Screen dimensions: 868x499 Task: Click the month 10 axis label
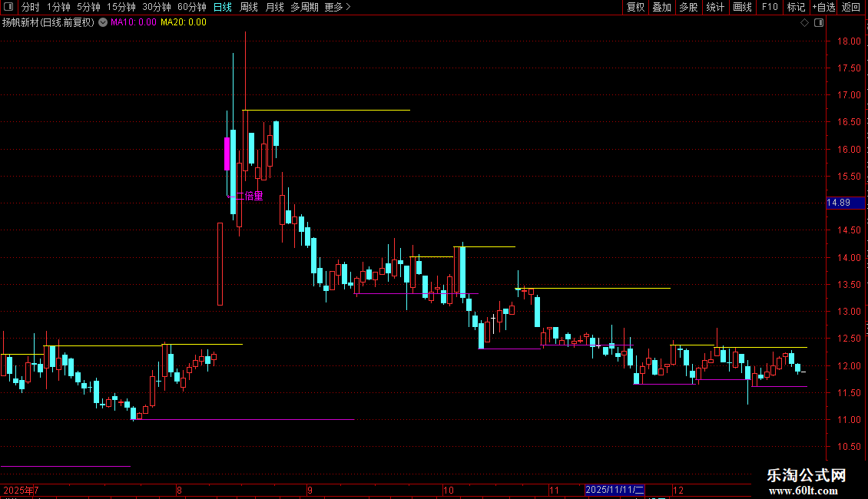[449, 490]
